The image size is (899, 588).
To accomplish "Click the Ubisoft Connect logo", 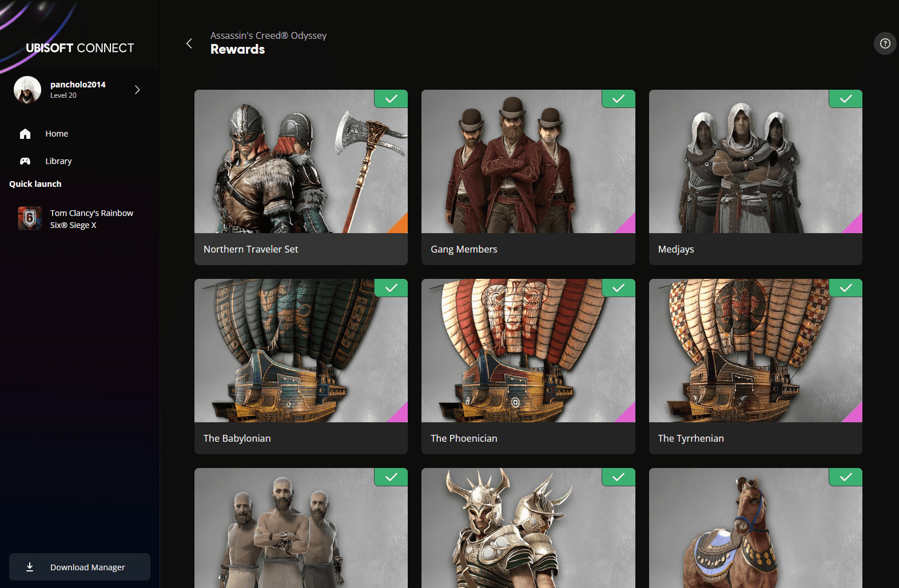I will coord(79,48).
